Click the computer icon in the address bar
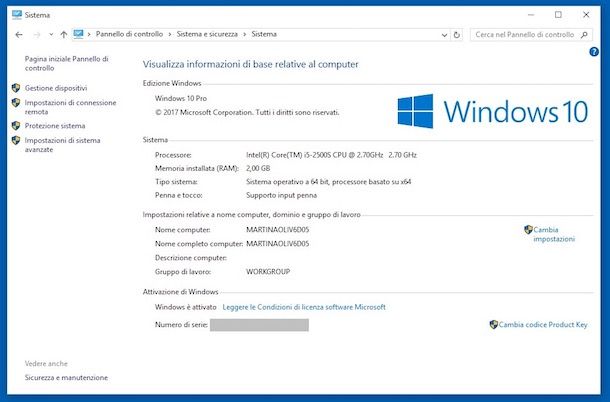 click(78, 34)
